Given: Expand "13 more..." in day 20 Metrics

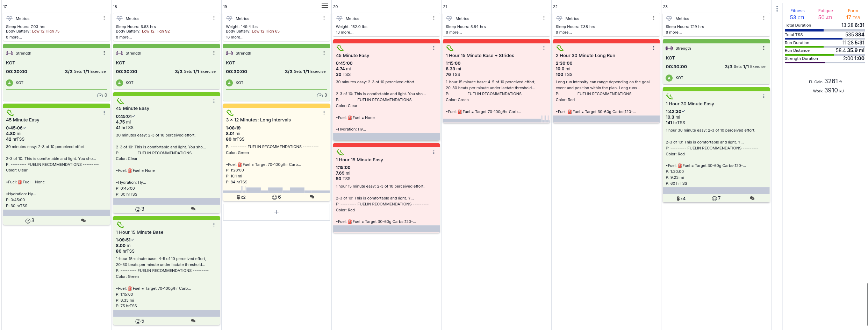Looking at the screenshot, I should coord(344,32).
